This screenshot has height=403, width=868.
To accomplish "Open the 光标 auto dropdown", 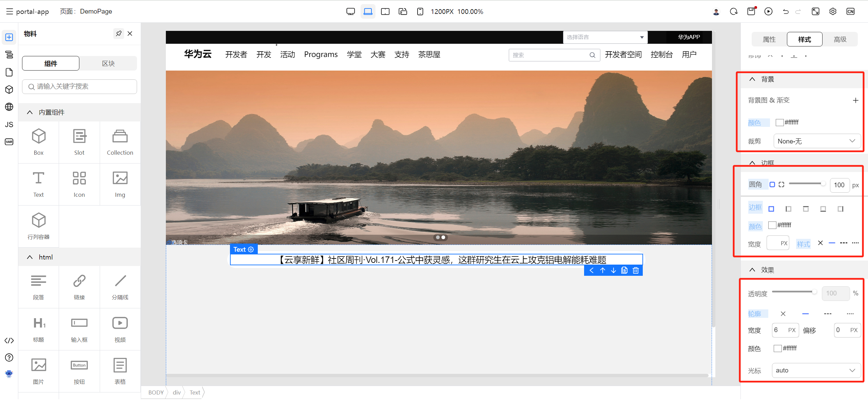I will (816, 370).
